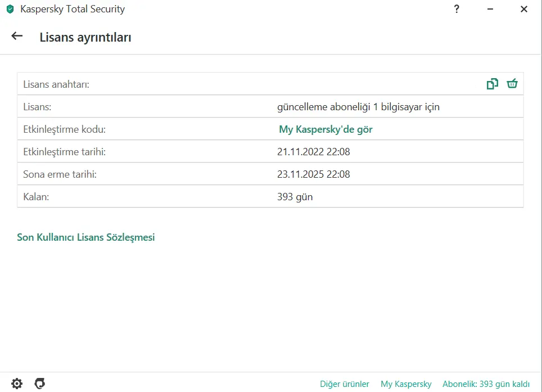Open the support headset icon
This screenshot has width=542, height=392.
click(40, 384)
